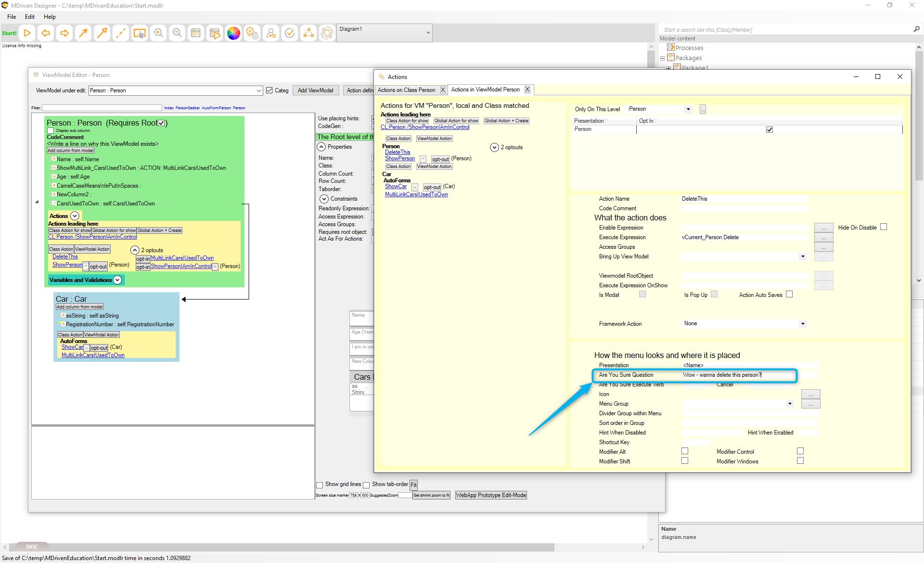This screenshot has width=924, height=563.
Task: Open the Diagram1 dropdown
Action: (428, 33)
